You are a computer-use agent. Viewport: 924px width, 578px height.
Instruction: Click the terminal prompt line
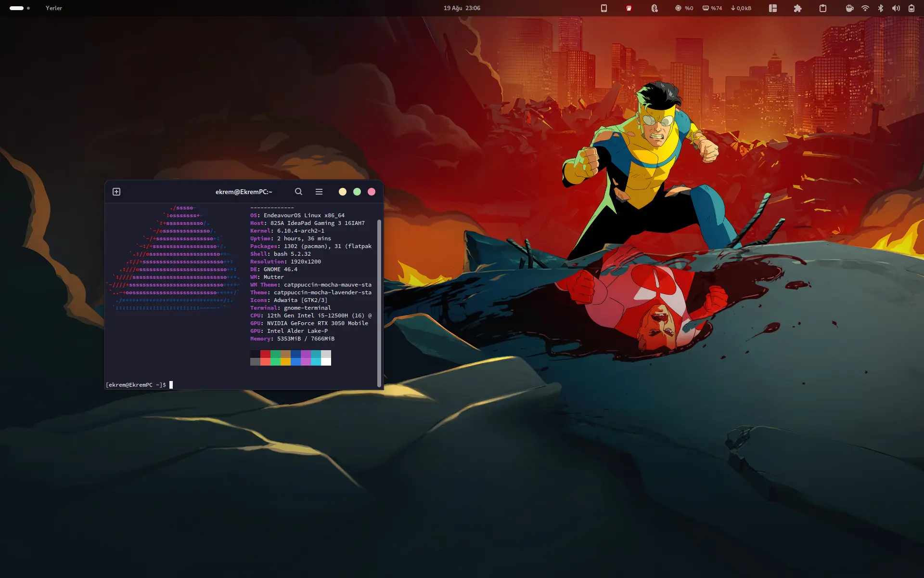(140, 385)
